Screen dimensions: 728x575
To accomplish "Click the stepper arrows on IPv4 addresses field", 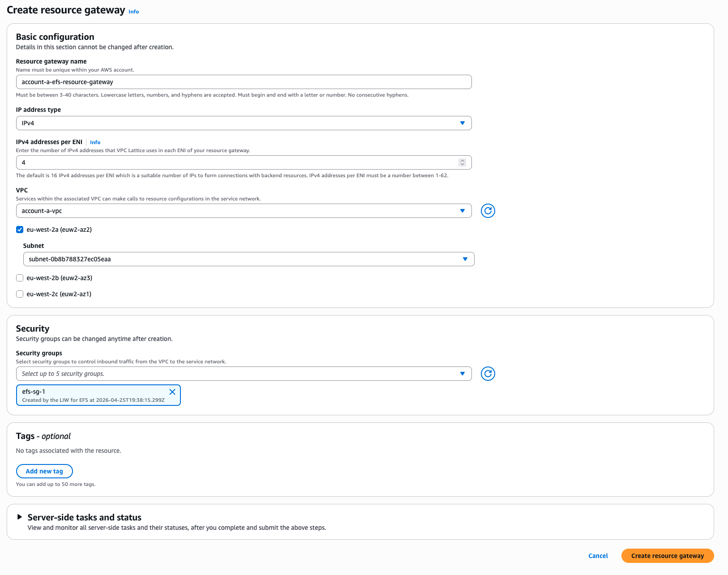I will pos(462,162).
